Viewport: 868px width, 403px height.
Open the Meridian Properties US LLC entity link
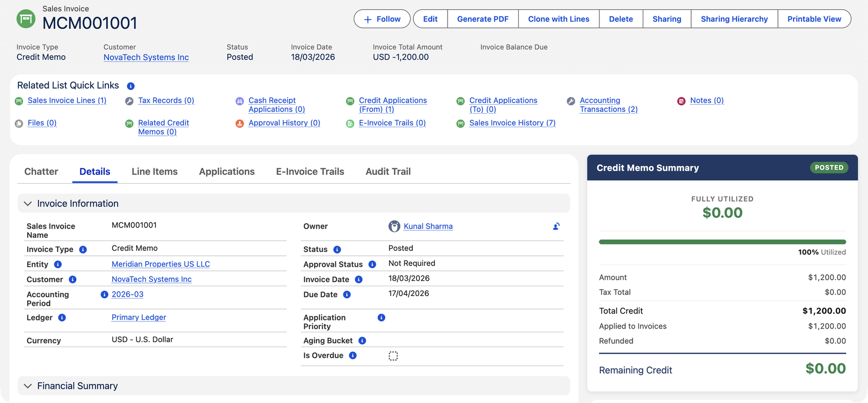point(161,264)
